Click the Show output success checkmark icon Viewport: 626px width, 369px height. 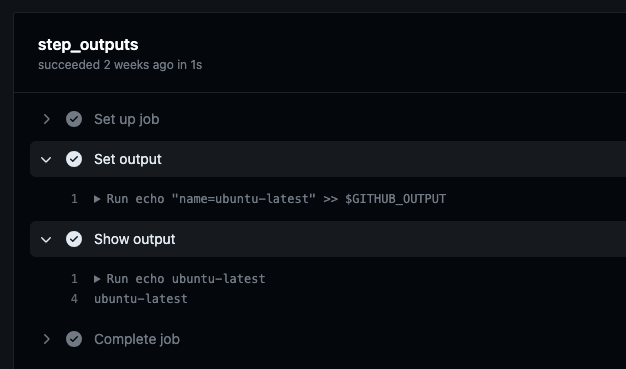tap(74, 239)
